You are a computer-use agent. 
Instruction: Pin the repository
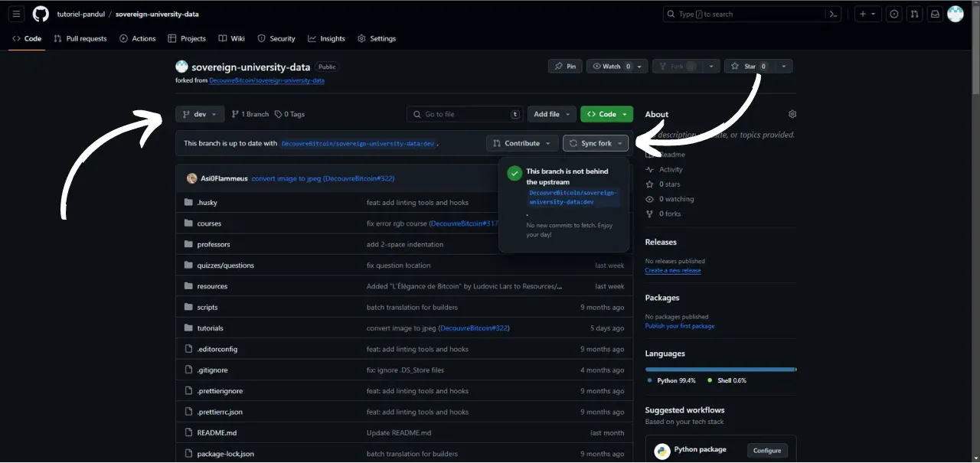(565, 67)
